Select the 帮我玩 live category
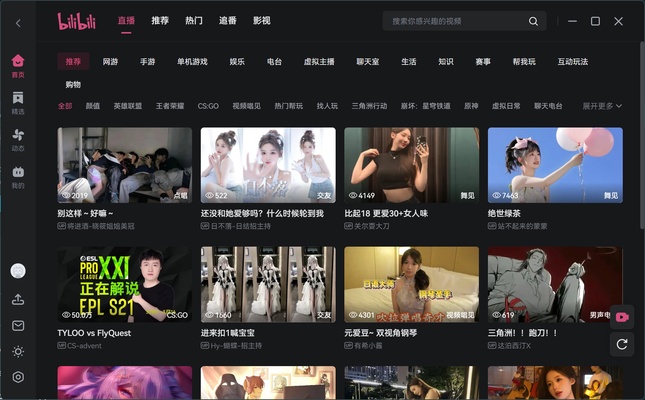The image size is (645, 400). [x=524, y=62]
